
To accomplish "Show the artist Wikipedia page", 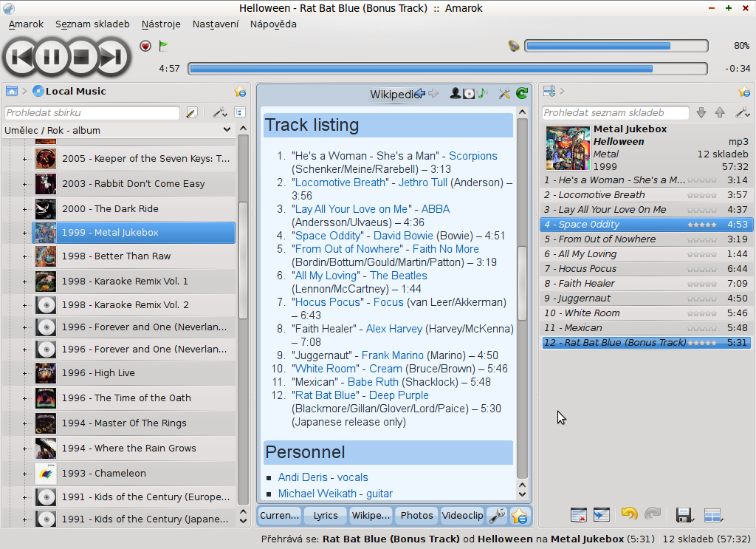I will [455, 94].
